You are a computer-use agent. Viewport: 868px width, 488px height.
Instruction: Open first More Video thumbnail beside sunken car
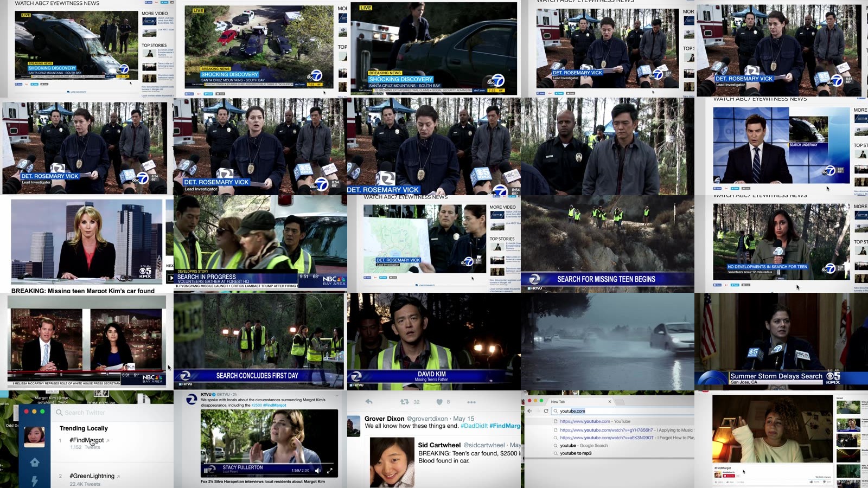(149, 21)
